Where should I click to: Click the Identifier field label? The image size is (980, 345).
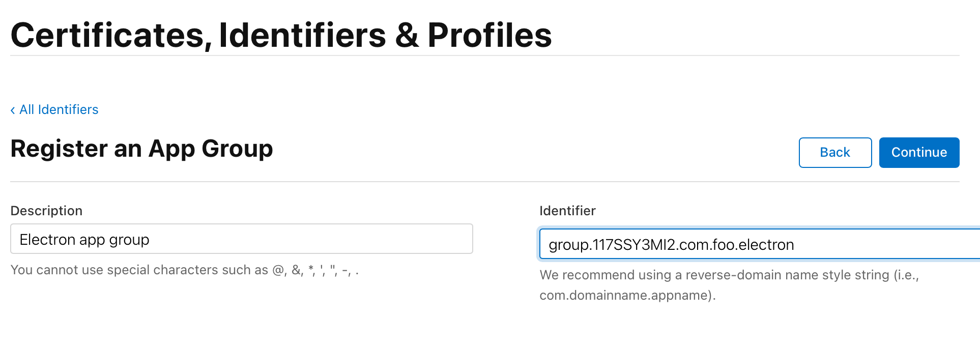click(567, 211)
